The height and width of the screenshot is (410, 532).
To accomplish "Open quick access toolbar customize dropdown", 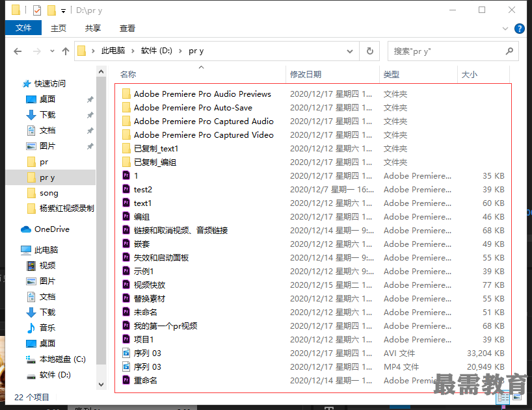I will pyautogui.click(x=63, y=11).
